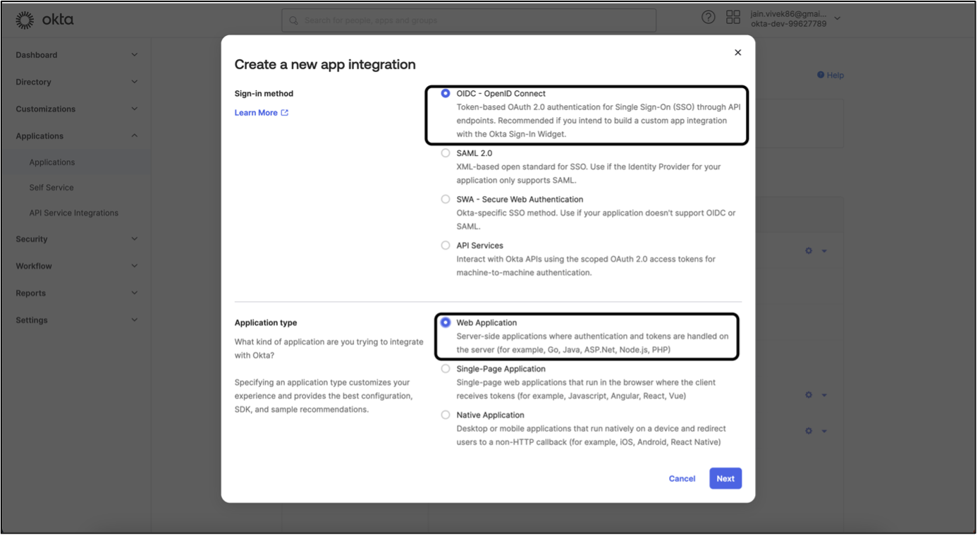
Task: Choose the API Services radio button
Action: coord(446,245)
